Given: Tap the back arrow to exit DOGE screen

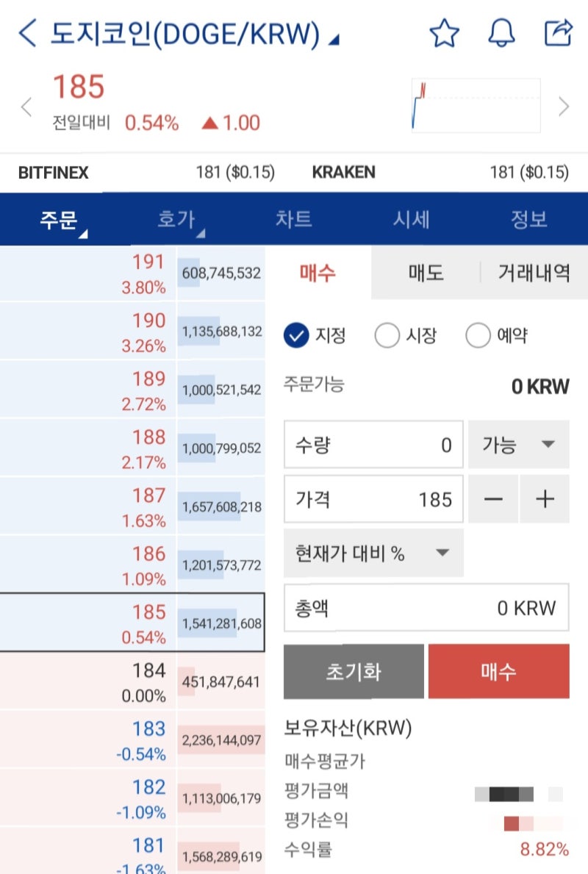Looking at the screenshot, I should tap(27, 32).
